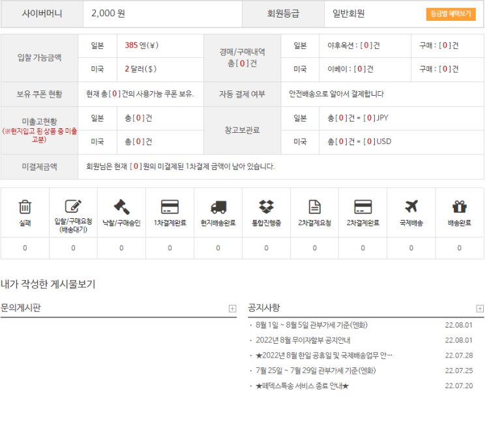The width and height of the screenshot is (504, 422).
Task: Click the 이베이 : [0]건 count
Action: click(x=350, y=69)
